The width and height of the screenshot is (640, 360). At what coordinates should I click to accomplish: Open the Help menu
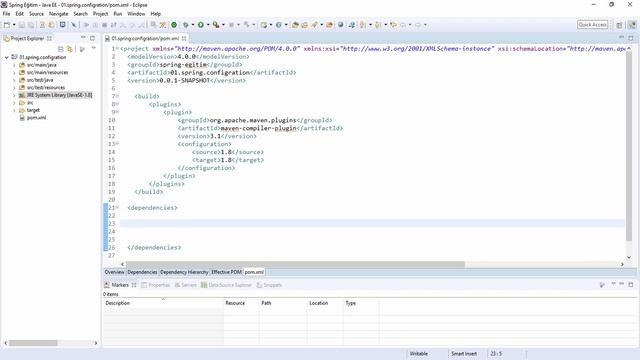click(156, 14)
